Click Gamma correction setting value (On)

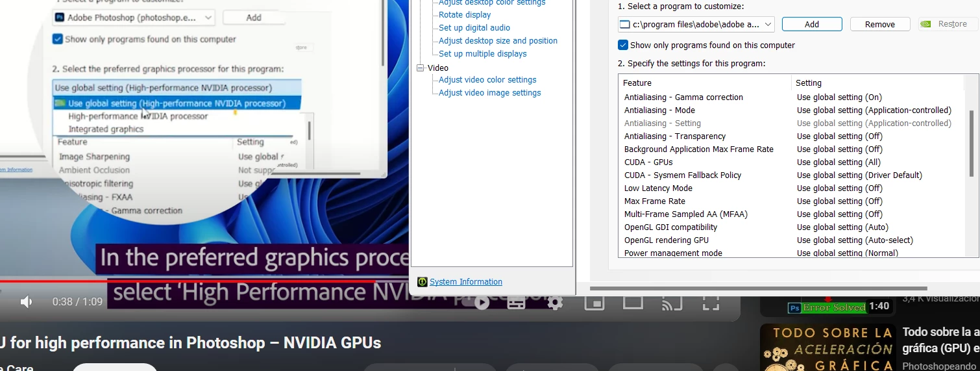click(839, 97)
